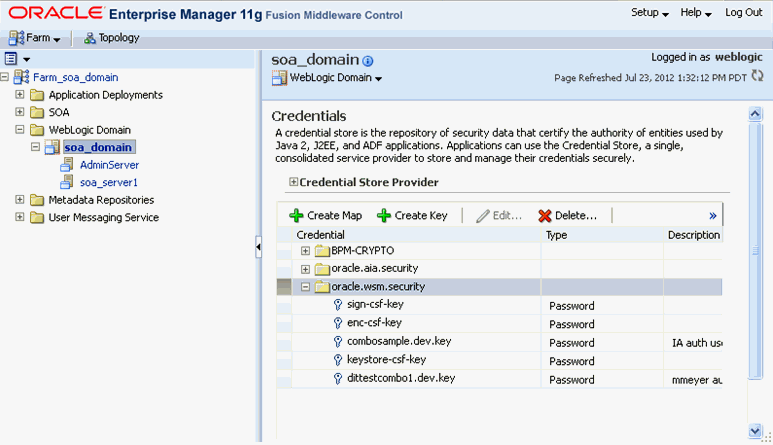Click the BPM-CRYPTO folder icon
773x445 pixels.
[322, 251]
